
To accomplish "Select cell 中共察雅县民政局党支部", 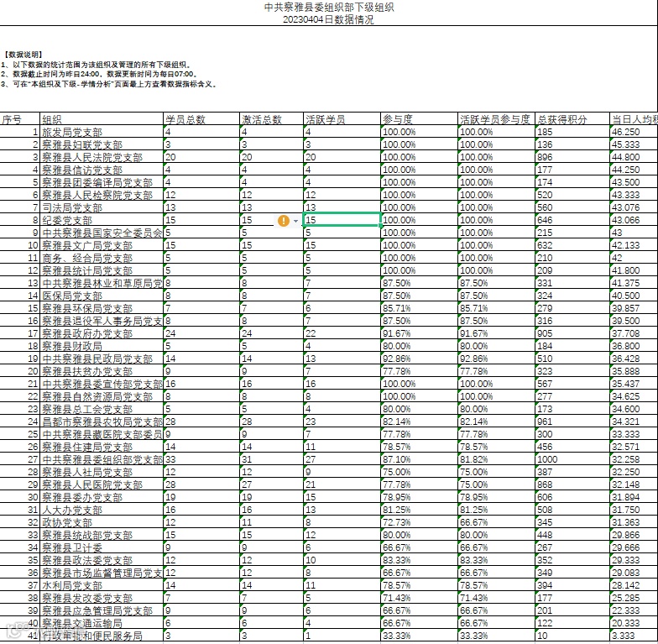I will 102,359.
